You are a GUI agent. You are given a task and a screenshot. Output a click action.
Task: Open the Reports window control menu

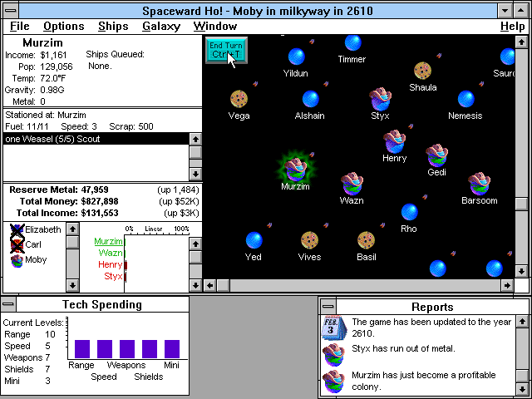coord(328,307)
